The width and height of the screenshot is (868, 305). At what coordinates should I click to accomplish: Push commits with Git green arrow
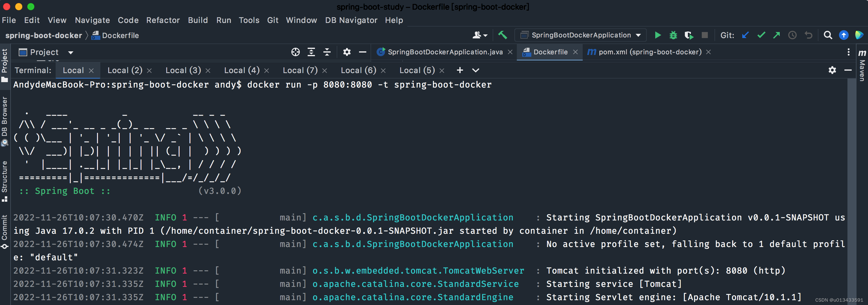pyautogui.click(x=777, y=35)
